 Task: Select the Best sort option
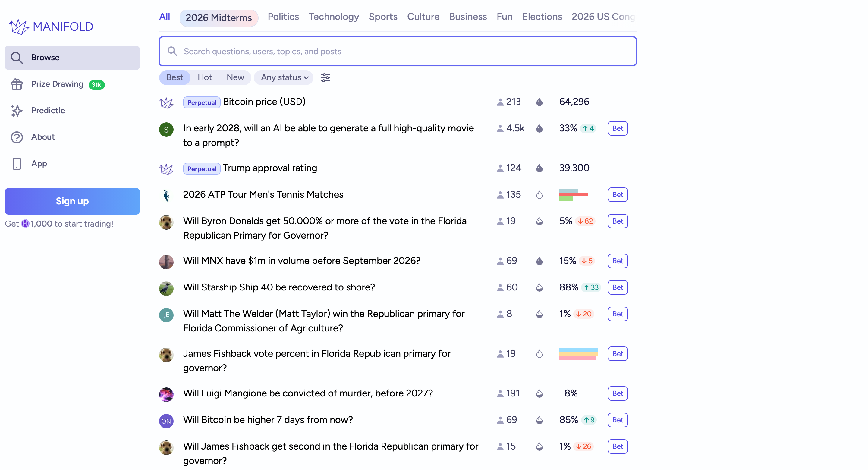tap(175, 77)
